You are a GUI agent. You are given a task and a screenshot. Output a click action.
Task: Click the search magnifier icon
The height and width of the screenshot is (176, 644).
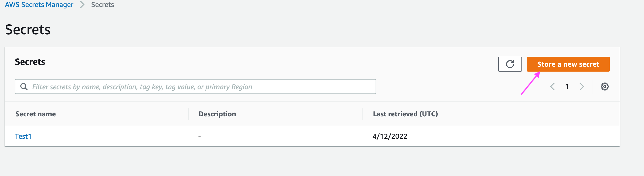pos(24,87)
